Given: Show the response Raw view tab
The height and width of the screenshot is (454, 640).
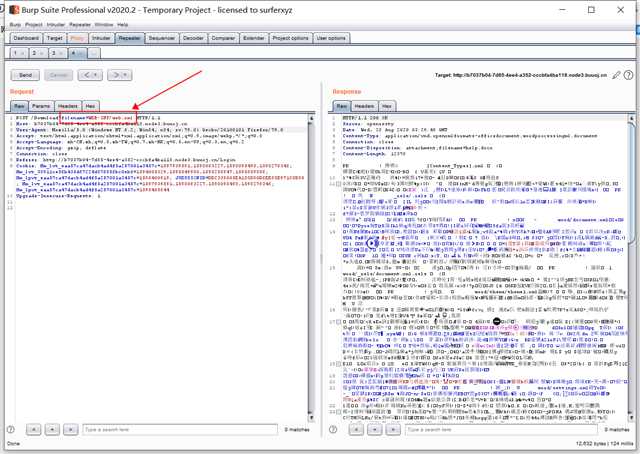Looking at the screenshot, I should (x=342, y=106).
